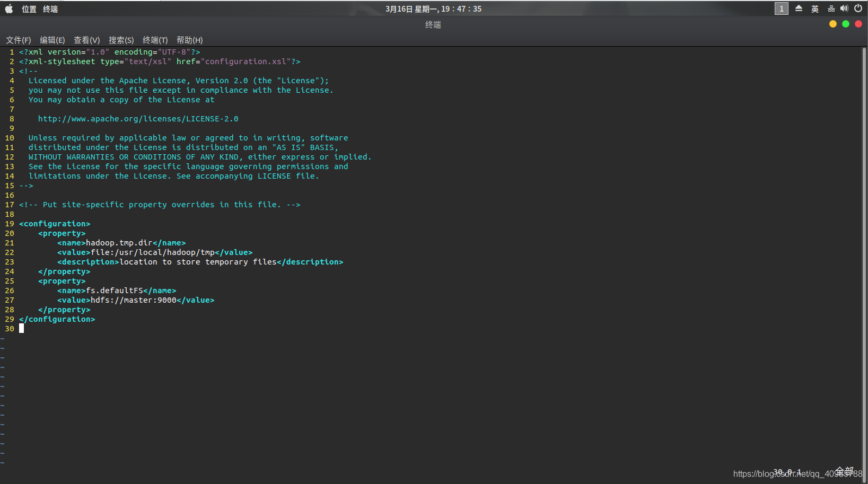Open the 终端(T) menu in menubar
Viewport: 868px width, 484px height.
[x=155, y=40]
